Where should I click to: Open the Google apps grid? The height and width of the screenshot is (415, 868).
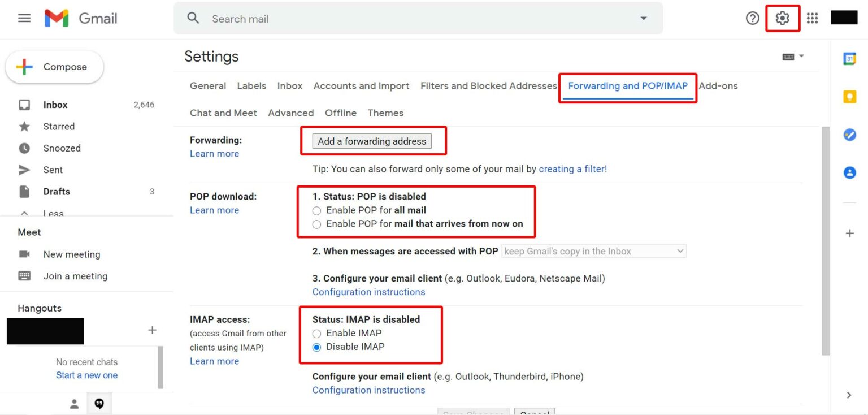tap(812, 18)
